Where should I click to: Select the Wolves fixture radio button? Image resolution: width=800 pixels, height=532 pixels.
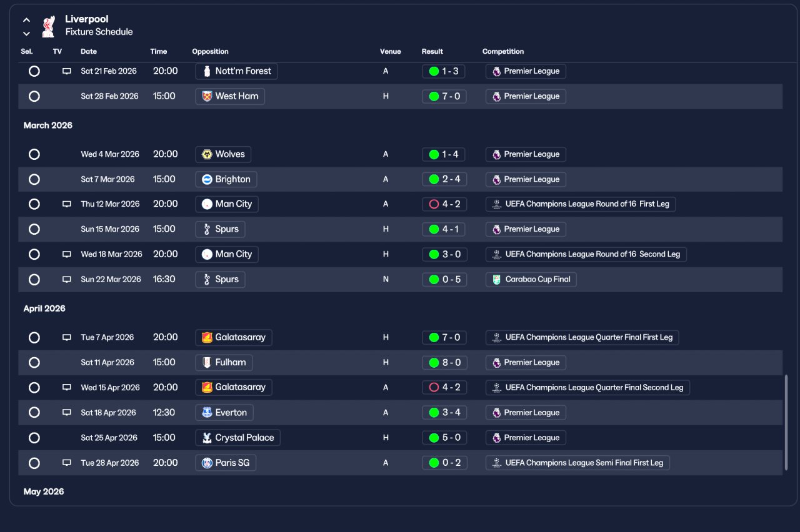pyautogui.click(x=34, y=154)
